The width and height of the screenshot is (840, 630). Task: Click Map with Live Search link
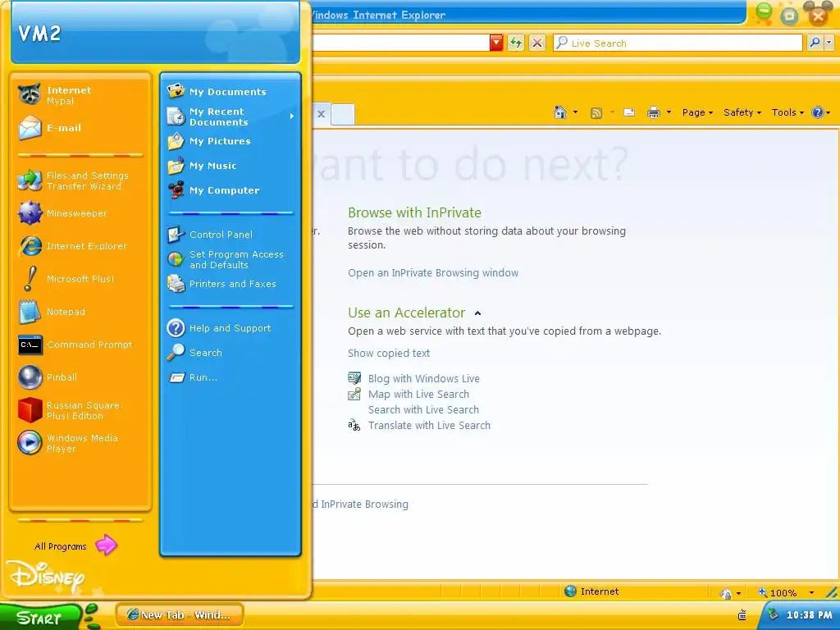pyautogui.click(x=418, y=395)
